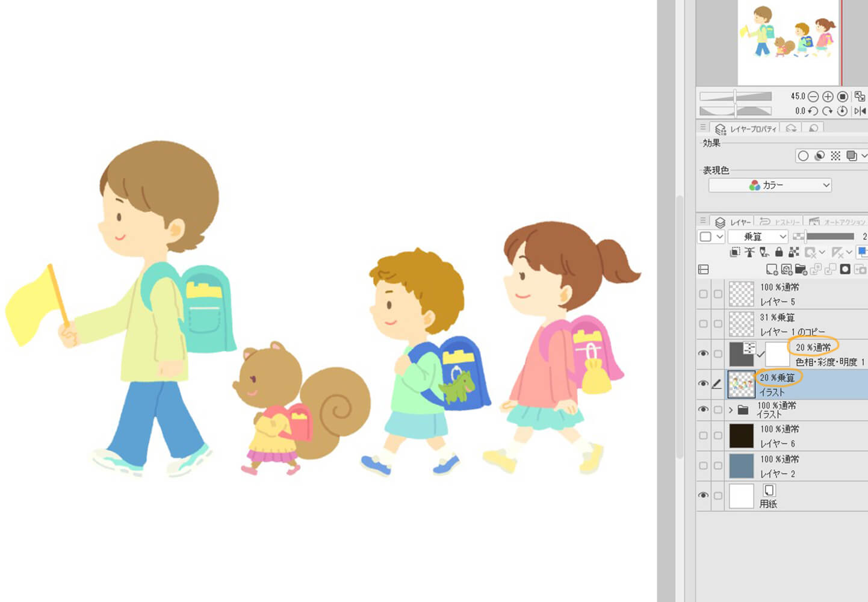Flip canvas horizontally in the Navigator
This screenshot has height=602, width=868.
click(x=860, y=111)
